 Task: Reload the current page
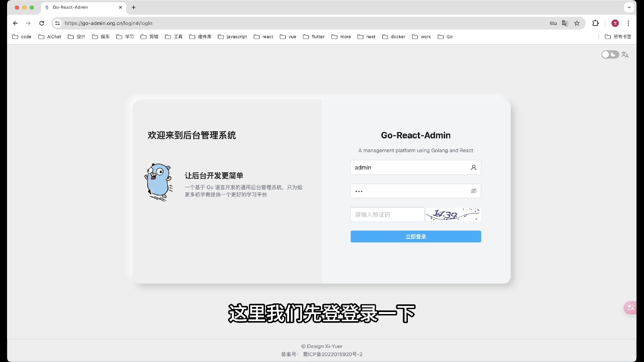(x=42, y=23)
